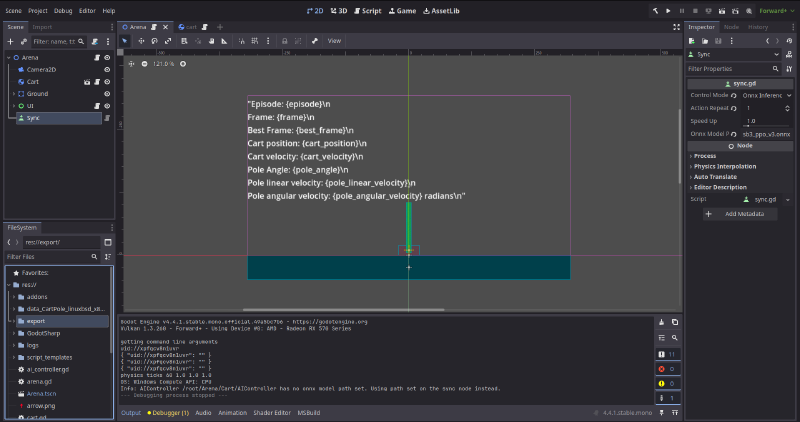Image resolution: width=800 pixels, height=422 pixels.
Task: Select the Move Mode tool in toolbar
Action: tap(141, 41)
